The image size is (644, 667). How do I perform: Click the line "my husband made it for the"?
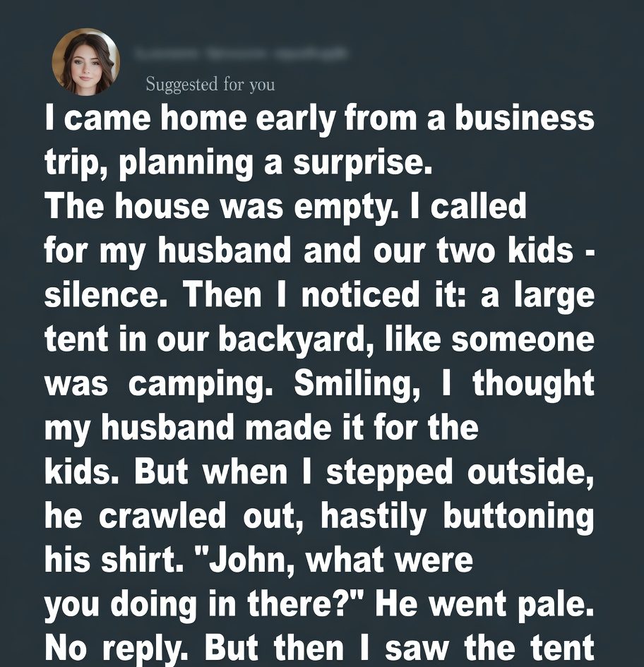pos(261,428)
